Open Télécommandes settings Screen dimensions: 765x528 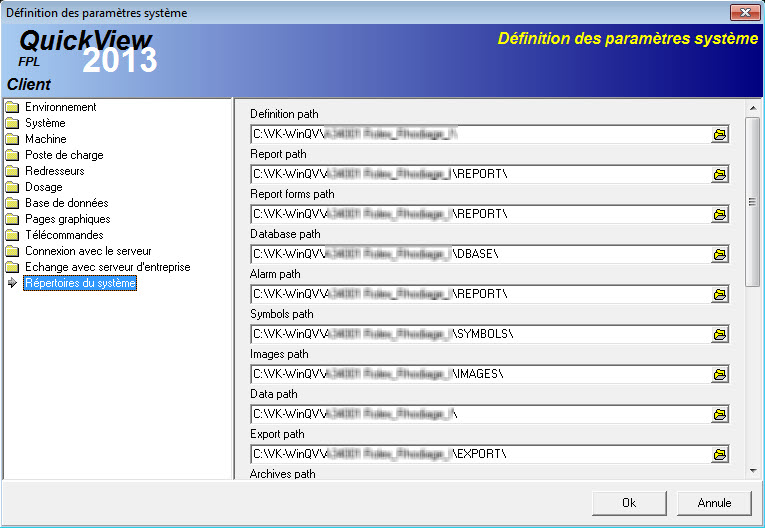tap(64, 235)
